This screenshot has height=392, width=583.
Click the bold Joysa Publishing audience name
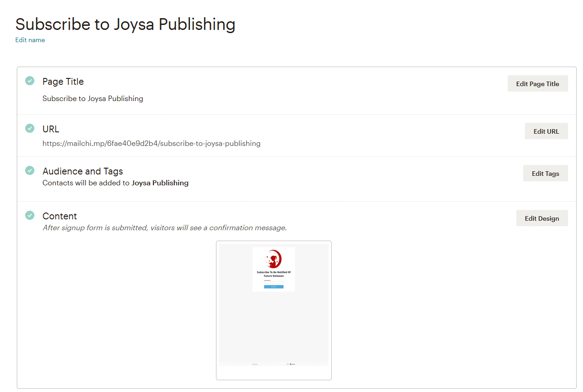160,183
